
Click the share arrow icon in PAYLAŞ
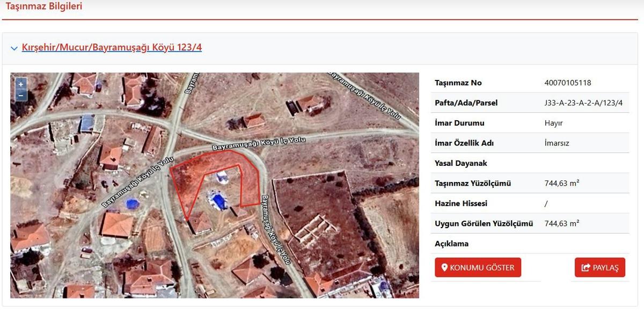pos(586,267)
